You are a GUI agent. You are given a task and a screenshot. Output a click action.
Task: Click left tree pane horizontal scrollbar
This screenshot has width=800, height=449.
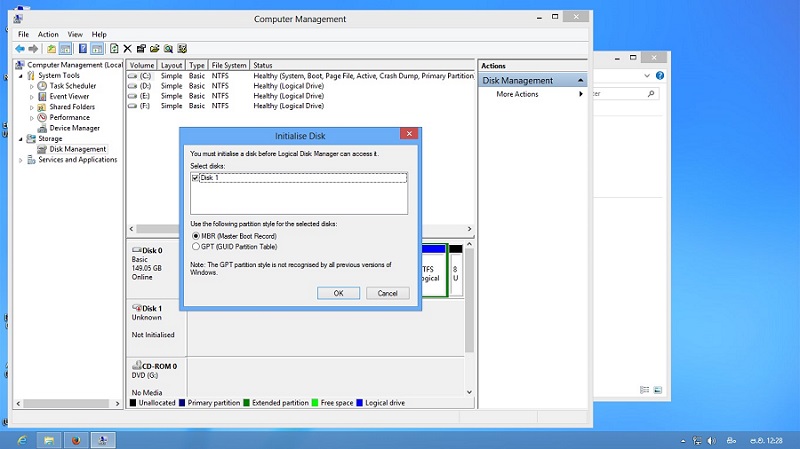click(x=67, y=403)
